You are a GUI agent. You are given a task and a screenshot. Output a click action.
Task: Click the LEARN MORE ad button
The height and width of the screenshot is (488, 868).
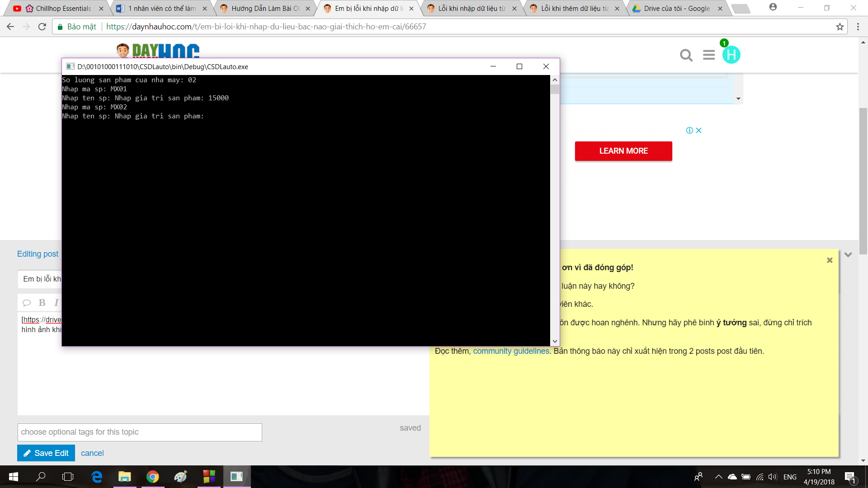623,151
